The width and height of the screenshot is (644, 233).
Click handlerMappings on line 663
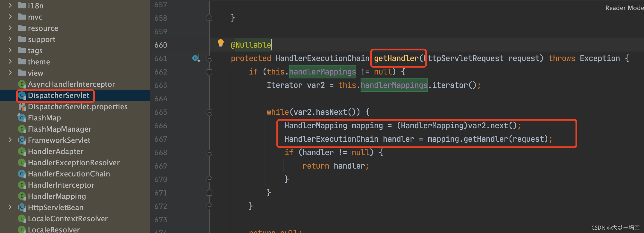point(394,85)
